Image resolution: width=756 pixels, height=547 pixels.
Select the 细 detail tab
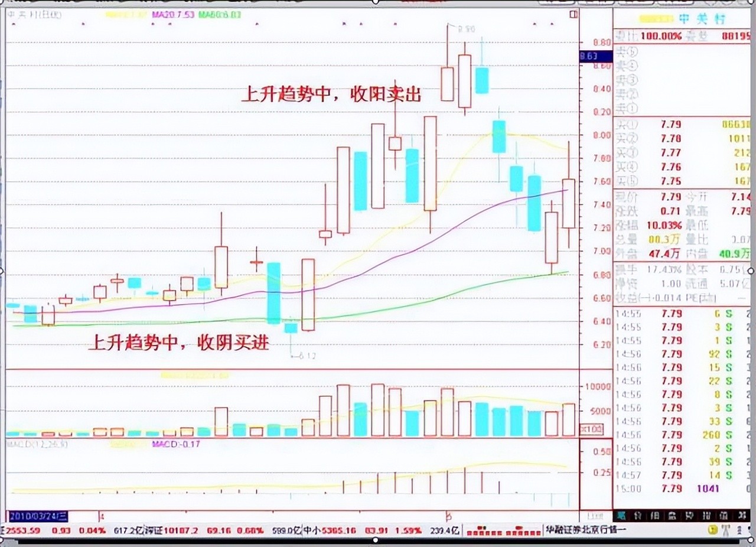655,515
